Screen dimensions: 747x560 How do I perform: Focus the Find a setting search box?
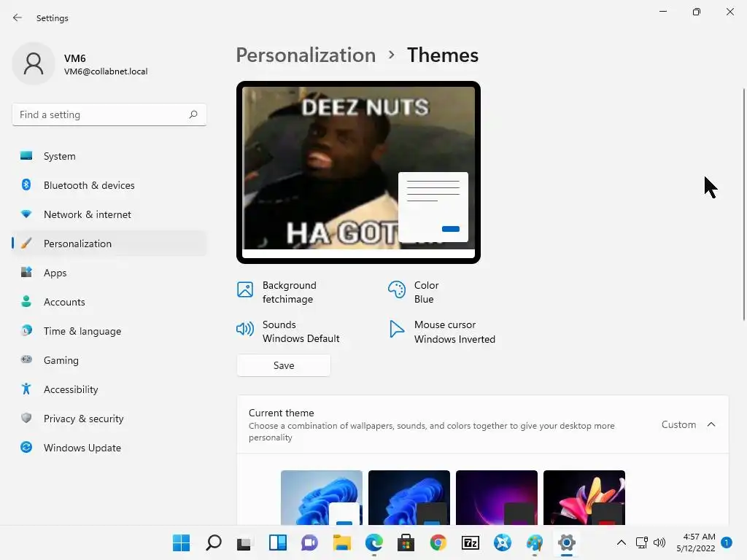109,114
